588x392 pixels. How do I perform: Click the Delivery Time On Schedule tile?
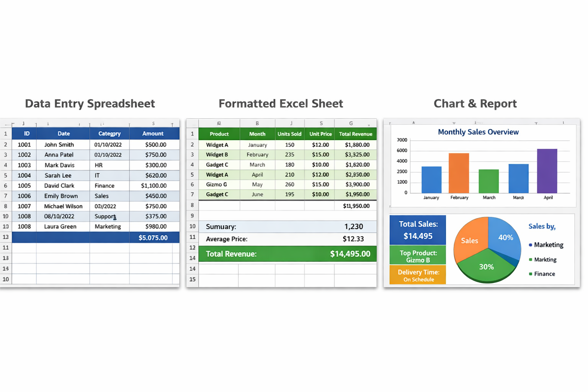pyautogui.click(x=418, y=275)
